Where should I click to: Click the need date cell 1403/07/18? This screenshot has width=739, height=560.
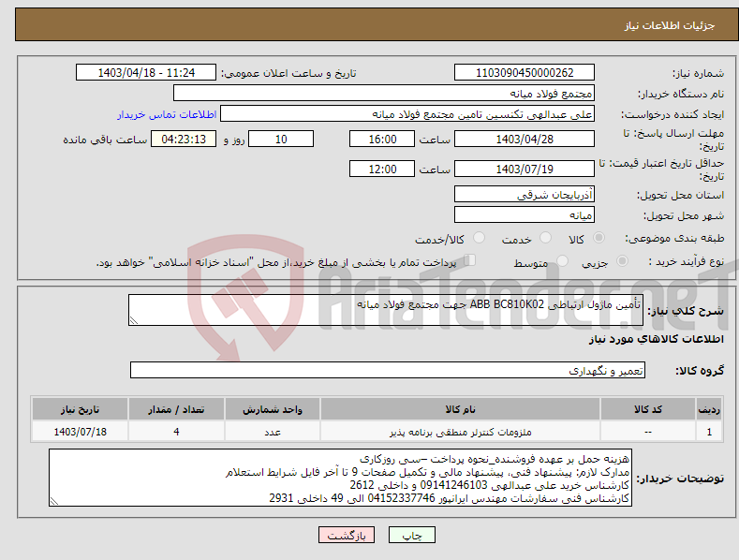pyautogui.click(x=81, y=432)
